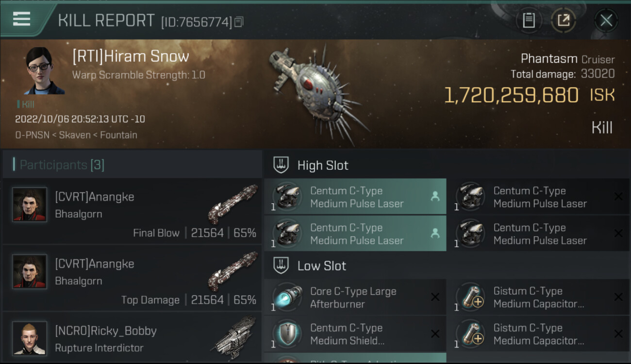View Hiram Snow's pilot portrait
This screenshot has width=631, height=364.
coord(45,71)
